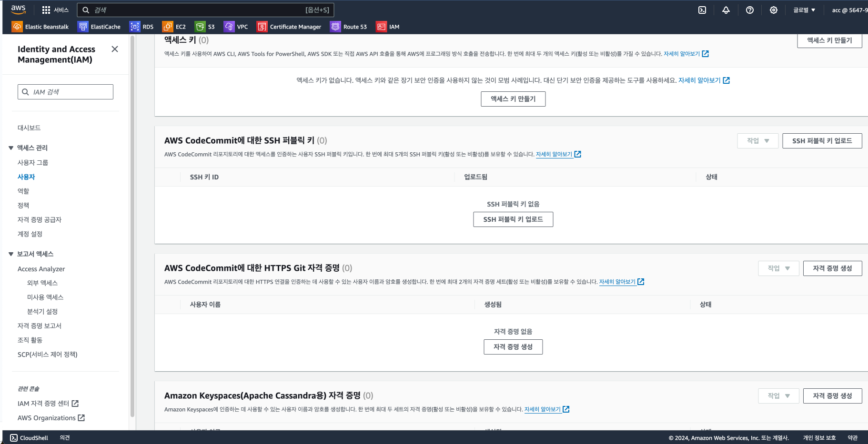
Task: Click the external link icon beside IAM 자격 증명 센터
Action: (x=75, y=404)
